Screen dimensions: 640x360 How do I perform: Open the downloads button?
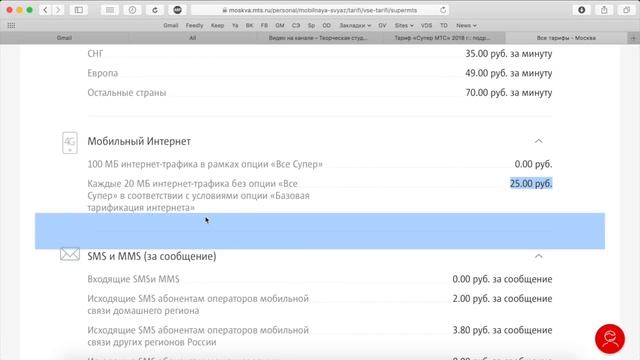(x=582, y=10)
